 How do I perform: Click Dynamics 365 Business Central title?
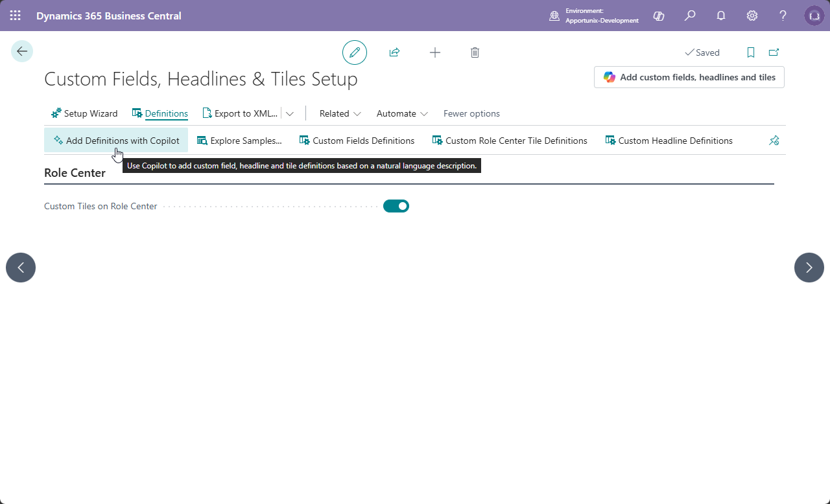coord(109,16)
